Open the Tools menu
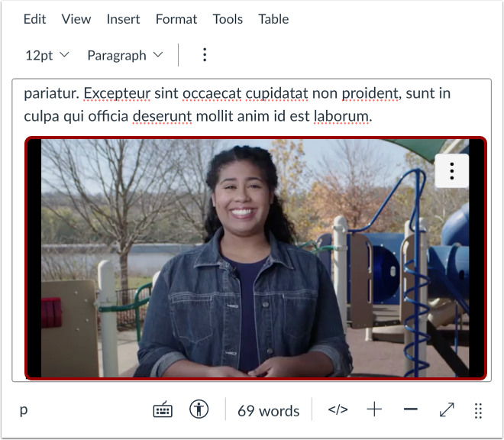 coord(228,19)
